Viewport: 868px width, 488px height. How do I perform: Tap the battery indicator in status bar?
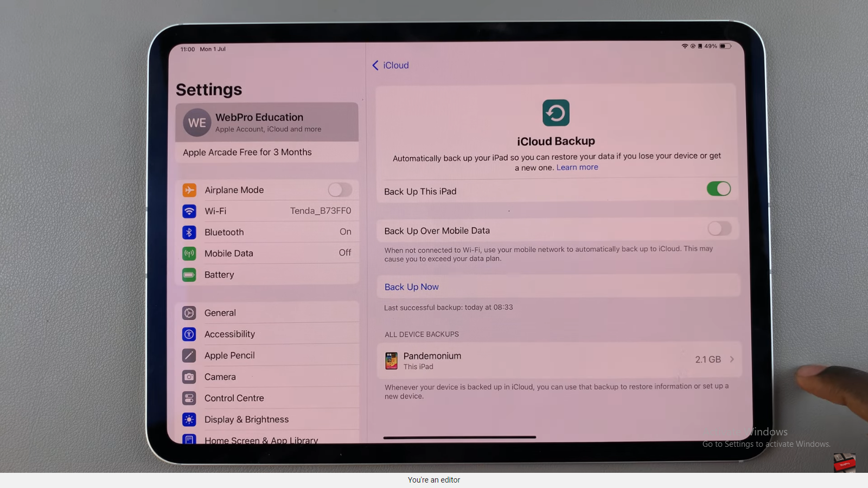[x=725, y=46]
